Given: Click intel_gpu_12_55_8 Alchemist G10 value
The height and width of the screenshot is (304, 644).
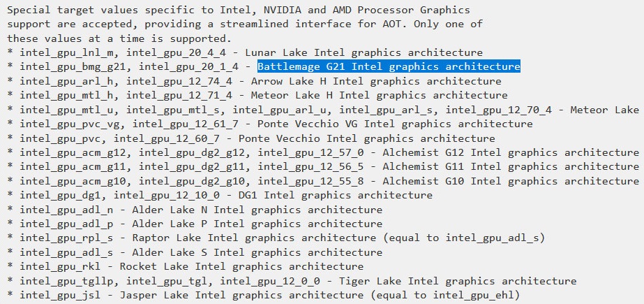Looking at the screenshot, I should click(x=310, y=181).
